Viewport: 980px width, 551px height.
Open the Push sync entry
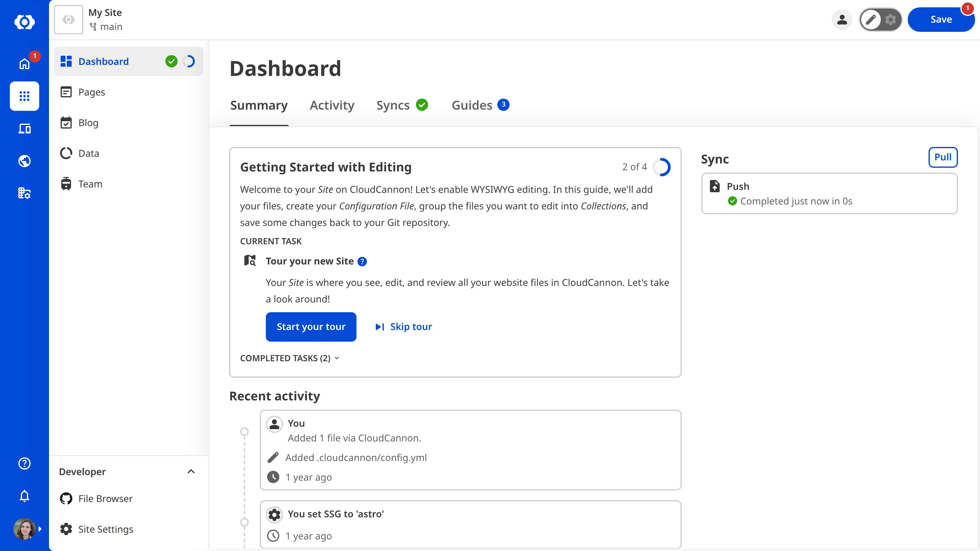pos(829,193)
